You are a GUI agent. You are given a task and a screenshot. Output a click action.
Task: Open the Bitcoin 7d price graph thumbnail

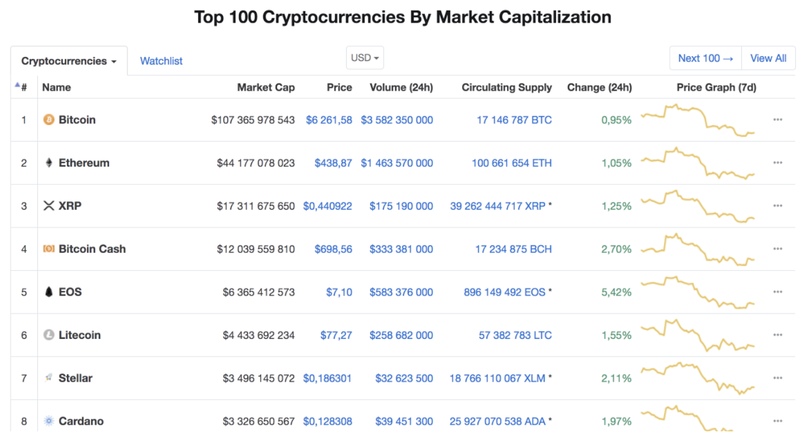coord(697,120)
